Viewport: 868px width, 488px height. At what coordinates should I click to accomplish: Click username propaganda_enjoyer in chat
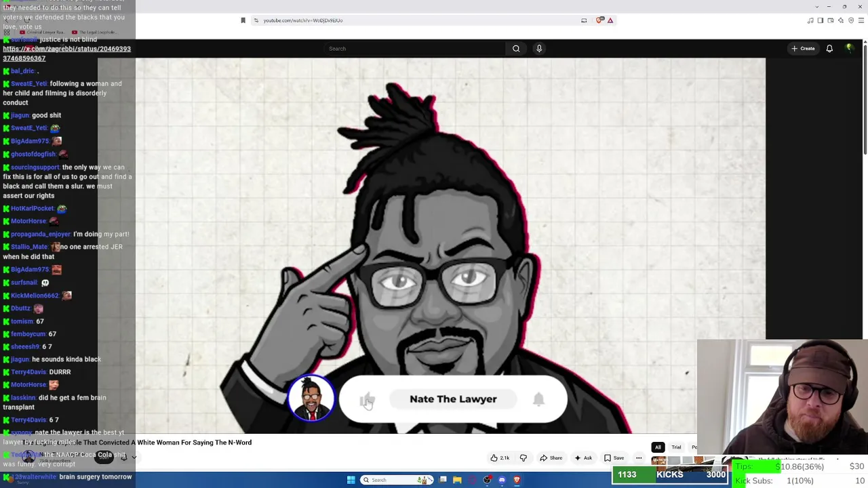(41, 234)
